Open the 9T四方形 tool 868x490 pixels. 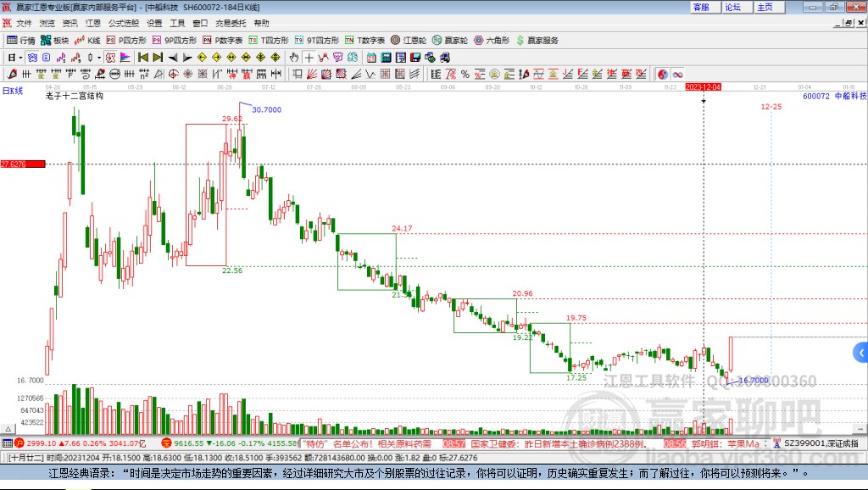click(x=317, y=41)
